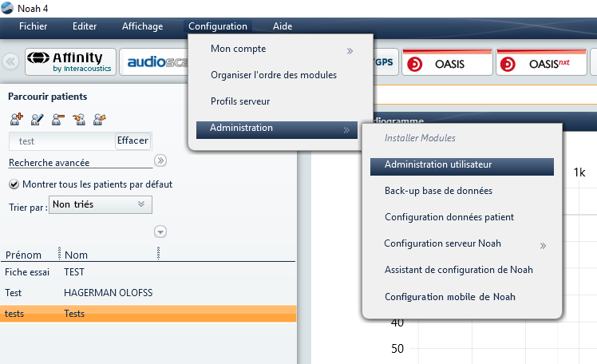
Task: Open the Fichier menu
Action: pyautogui.click(x=34, y=26)
